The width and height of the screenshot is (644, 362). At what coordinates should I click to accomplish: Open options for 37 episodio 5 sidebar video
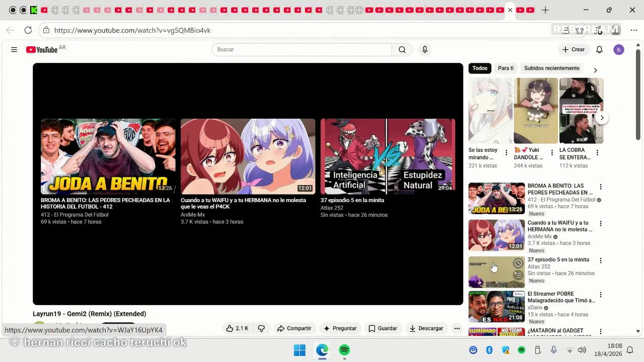pos(600,260)
